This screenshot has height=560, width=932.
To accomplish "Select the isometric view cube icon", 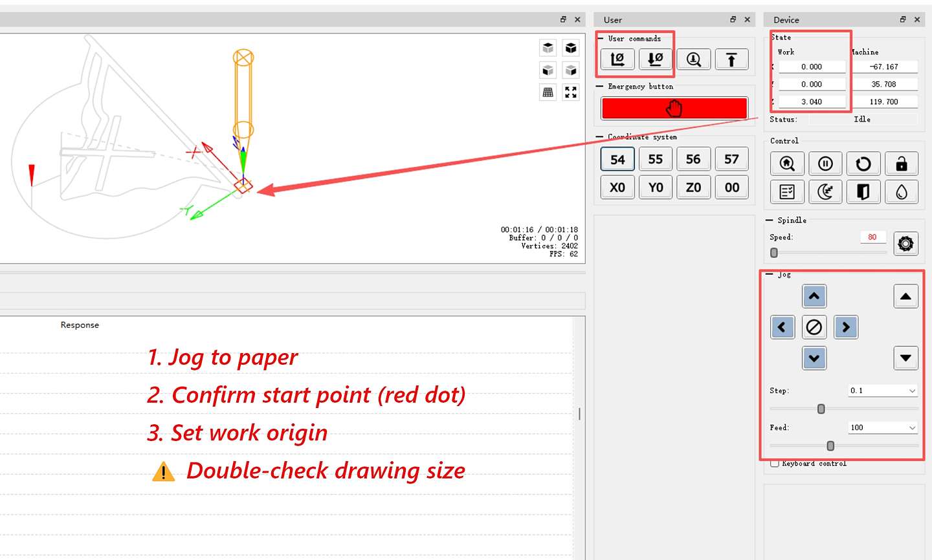I will (571, 48).
